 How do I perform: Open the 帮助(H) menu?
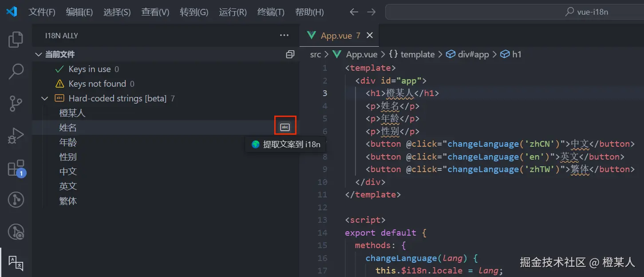point(309,12)
